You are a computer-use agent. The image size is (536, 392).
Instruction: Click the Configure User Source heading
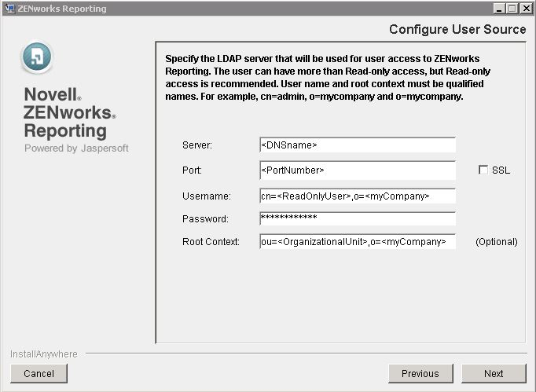click(457, 30)
